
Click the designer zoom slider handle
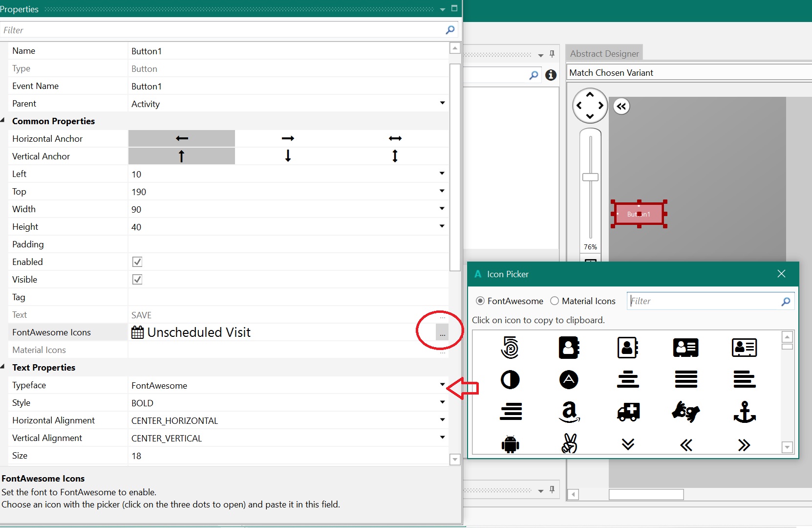point(590,177)
